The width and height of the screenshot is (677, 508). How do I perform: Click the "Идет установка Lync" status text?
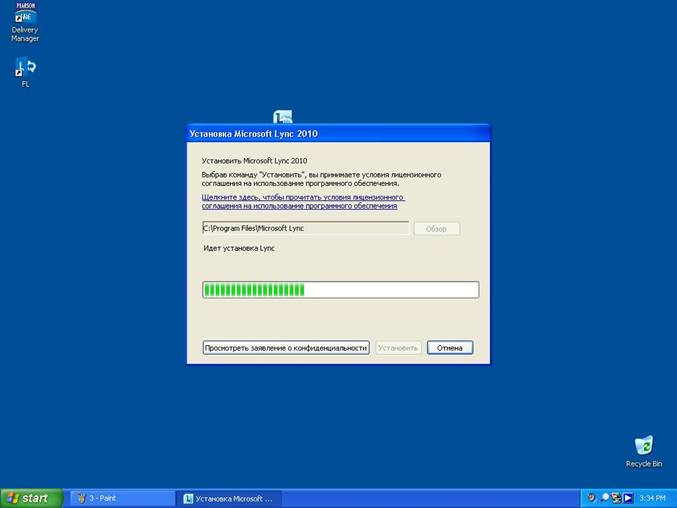pyautogui.click(x=239, y=248)
